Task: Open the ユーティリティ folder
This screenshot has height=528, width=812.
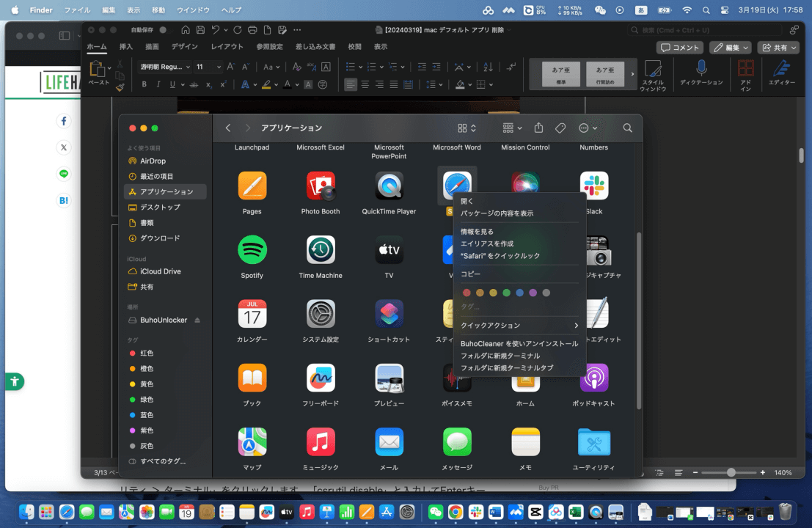Action: coord(594,441)
